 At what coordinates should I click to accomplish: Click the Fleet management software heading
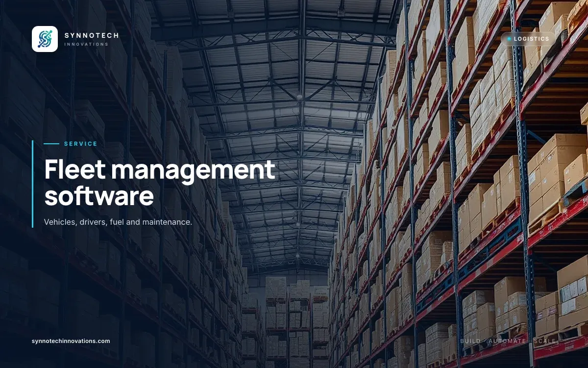pos(160,182)
